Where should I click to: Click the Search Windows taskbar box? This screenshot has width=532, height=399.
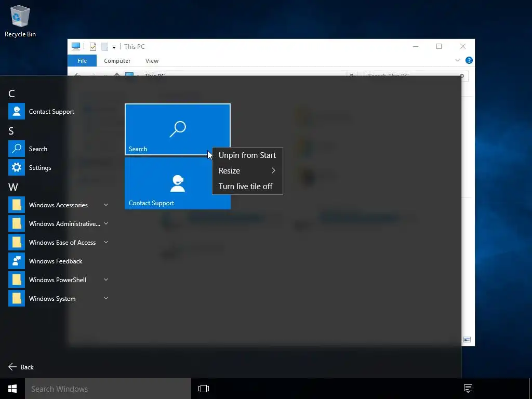108,389
